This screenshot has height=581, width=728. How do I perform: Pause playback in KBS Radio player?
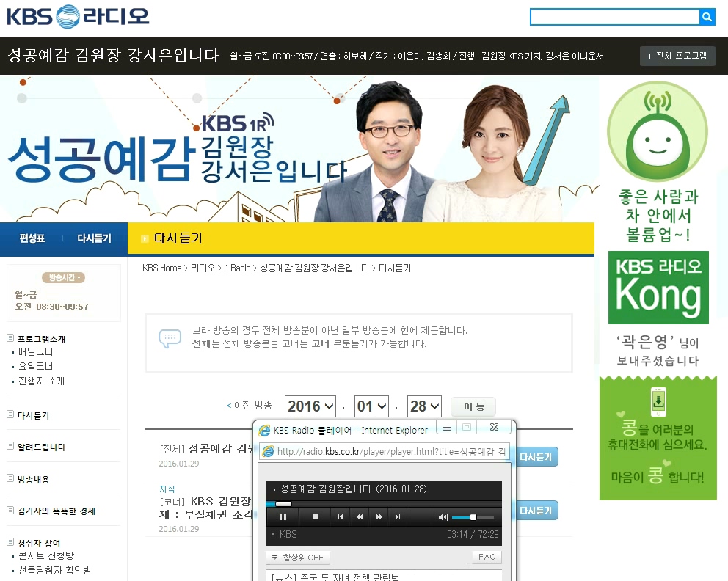283,516
